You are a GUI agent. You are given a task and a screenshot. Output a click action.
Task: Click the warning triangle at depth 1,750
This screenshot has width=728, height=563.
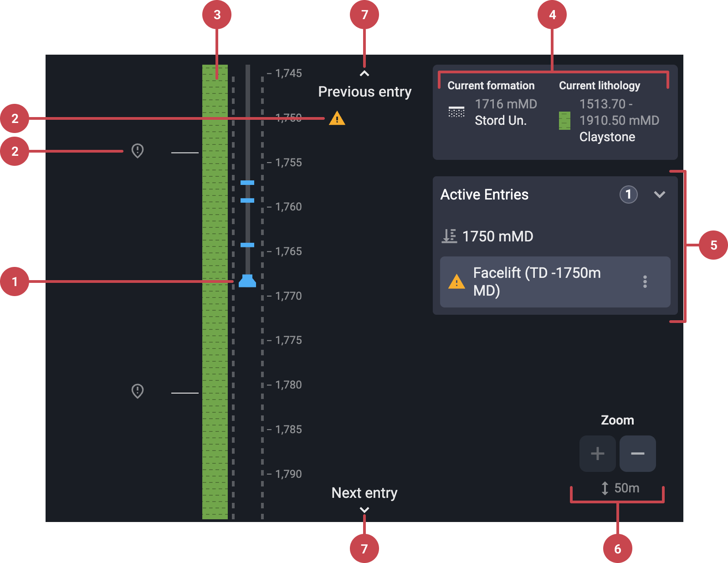(x=337, y=118)
